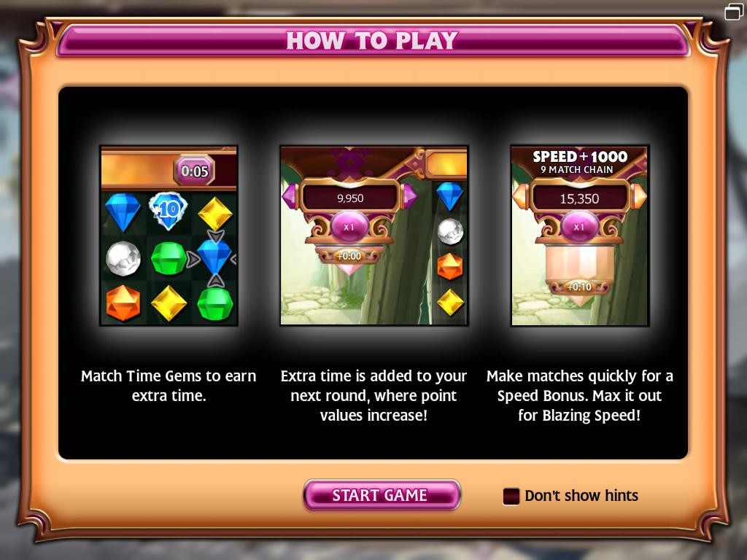The height and width of the screenshot is (560, 747).
Task: Click the 0:05 timer badge
Action: 194,171
